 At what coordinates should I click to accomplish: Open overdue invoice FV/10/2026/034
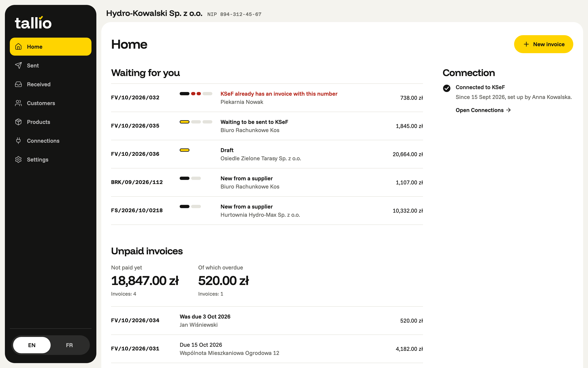[267, 321]
